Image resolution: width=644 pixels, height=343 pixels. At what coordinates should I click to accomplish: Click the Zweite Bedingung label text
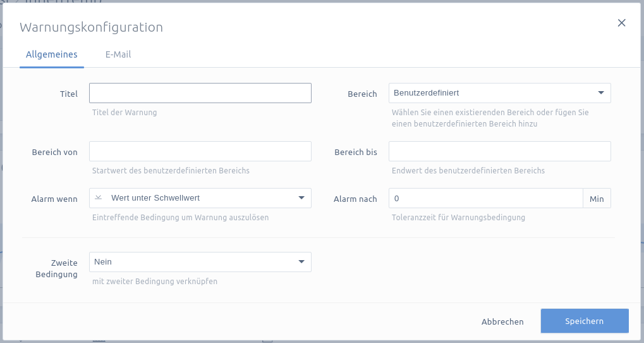[x=57, y=268]
